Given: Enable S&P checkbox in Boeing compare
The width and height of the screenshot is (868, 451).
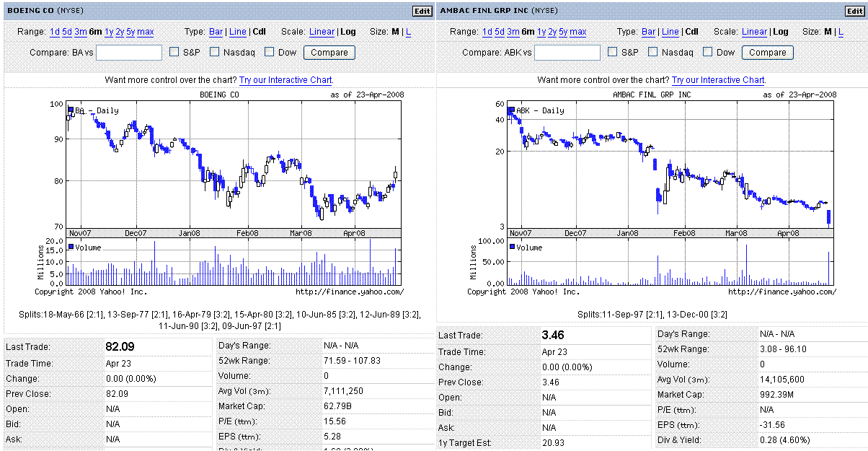Looking at the screenshot, I should (x=174, y=52).
